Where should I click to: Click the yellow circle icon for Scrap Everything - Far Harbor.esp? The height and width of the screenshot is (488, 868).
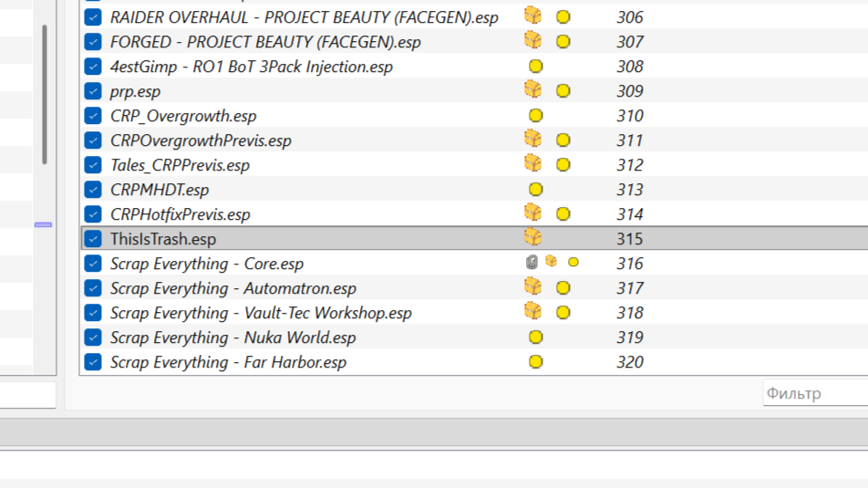click(536, 362)
